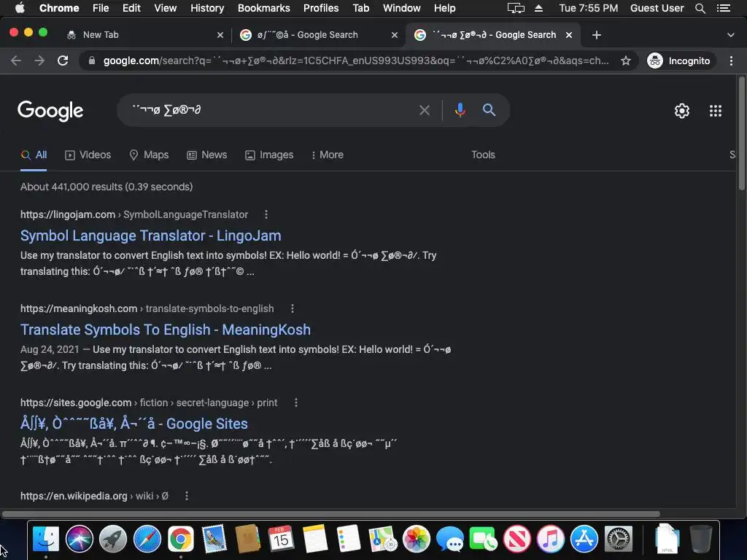Screen dimensions: 747x560
Task: Select the Videos search tab
Action: (x=88, y=155)
